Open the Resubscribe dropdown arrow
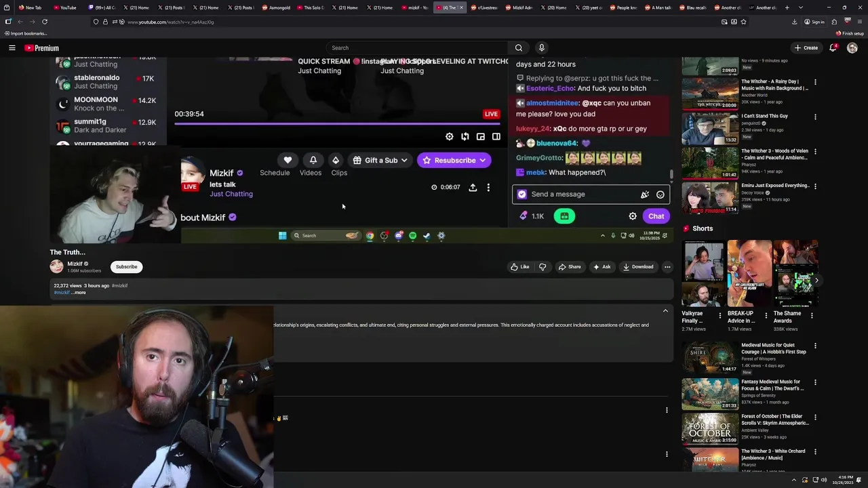 (482, 161)
